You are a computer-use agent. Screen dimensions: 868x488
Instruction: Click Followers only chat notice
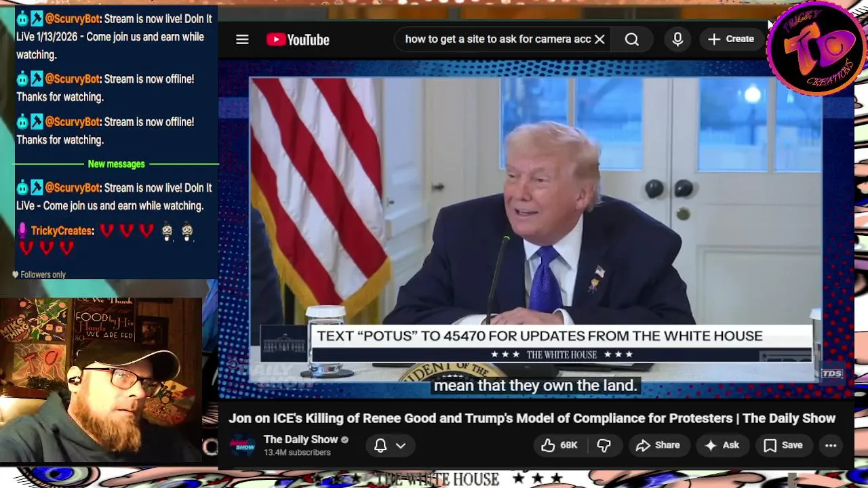39,274
